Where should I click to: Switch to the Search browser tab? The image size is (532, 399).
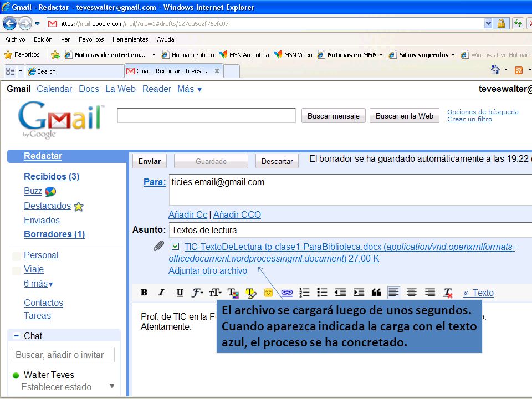tap(75, 71)
